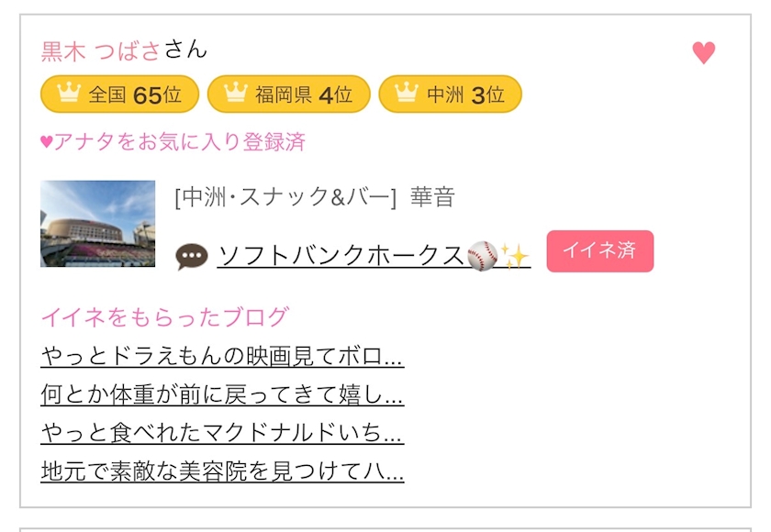Click the crown icon in 福岡県 4位 badge
This screenshot has height=532, width=771.
(236, 94)
